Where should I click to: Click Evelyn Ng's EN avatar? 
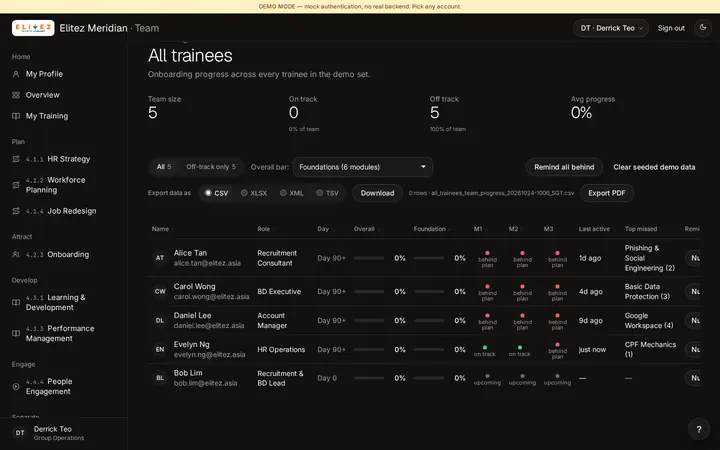(x=160, y=349)
